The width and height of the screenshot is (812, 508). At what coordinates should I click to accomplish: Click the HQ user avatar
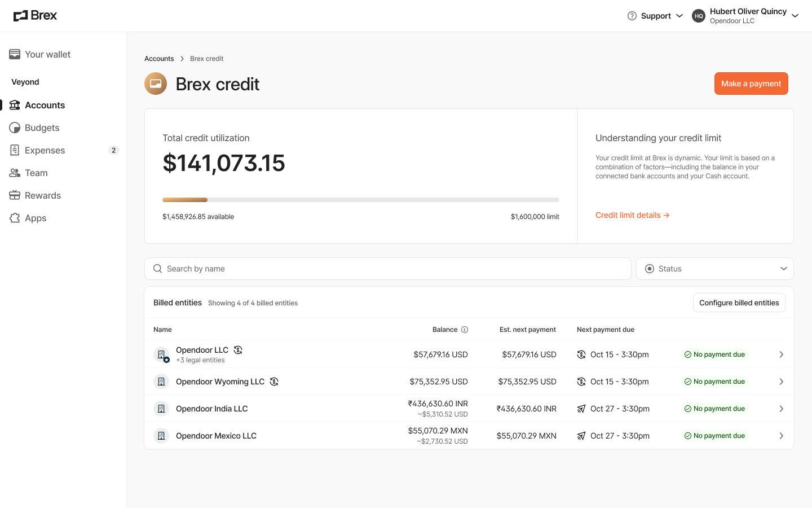tap(699, 16)
